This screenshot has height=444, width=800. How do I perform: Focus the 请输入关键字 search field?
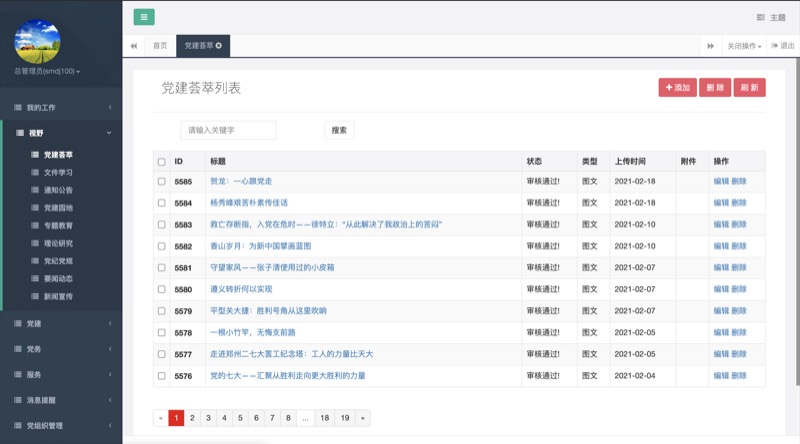(228, 130)
